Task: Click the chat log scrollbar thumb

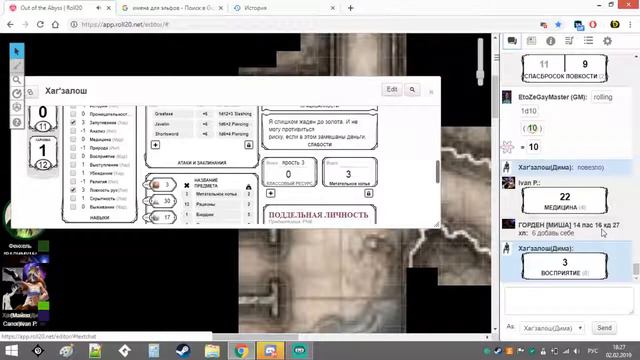Action: click(x=636, y=269)
